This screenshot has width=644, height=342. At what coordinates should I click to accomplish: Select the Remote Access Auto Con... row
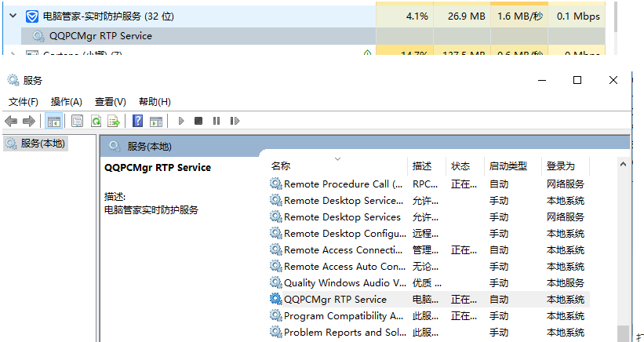tap(429, 266)
